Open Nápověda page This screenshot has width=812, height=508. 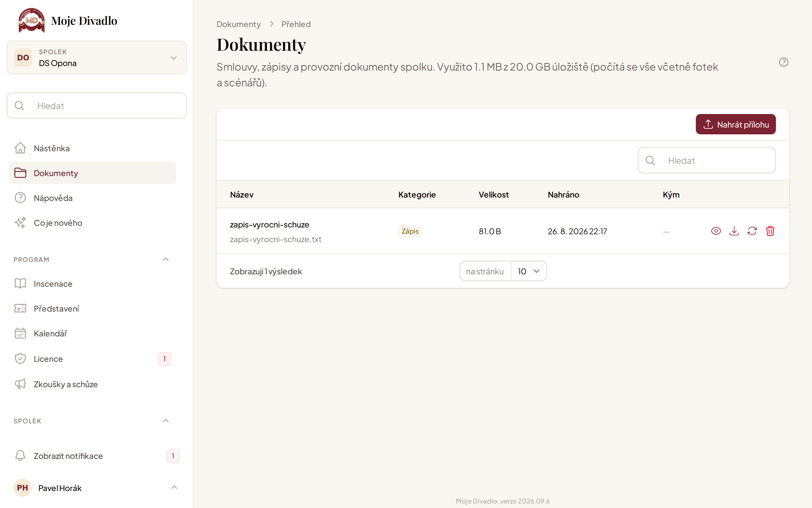92,198
